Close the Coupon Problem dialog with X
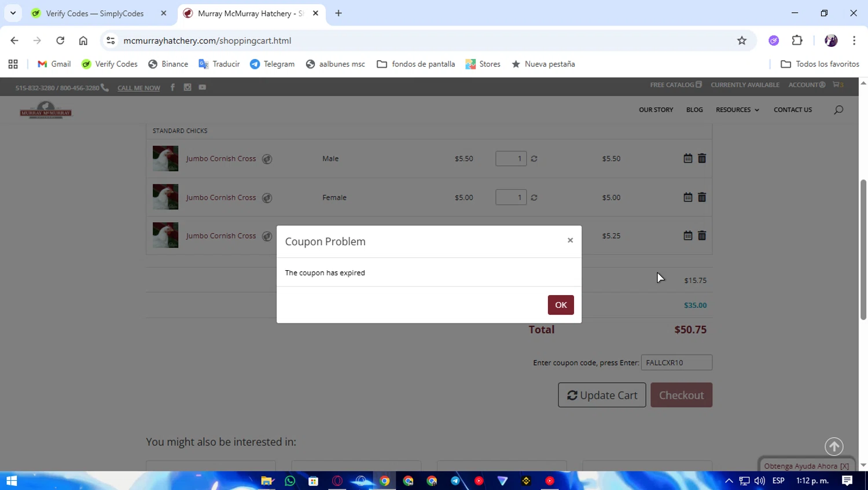Screen dimensions: 868x490 click(570, 240)
